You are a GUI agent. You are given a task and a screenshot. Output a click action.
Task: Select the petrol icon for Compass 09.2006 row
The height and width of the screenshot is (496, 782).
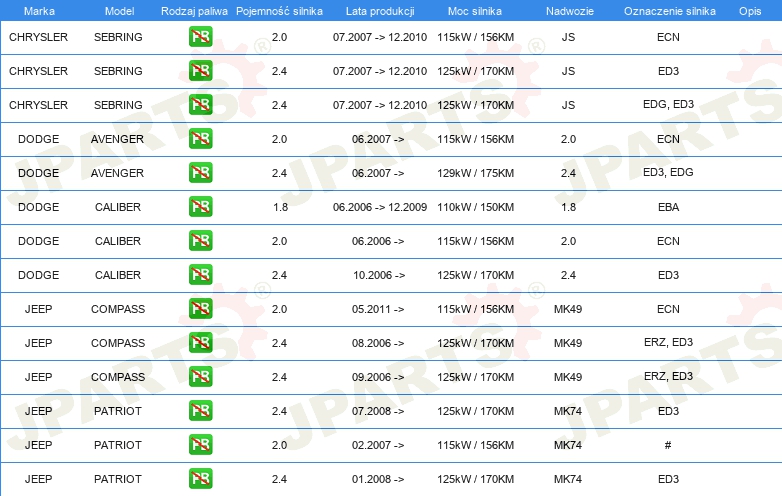pos(200,376)
